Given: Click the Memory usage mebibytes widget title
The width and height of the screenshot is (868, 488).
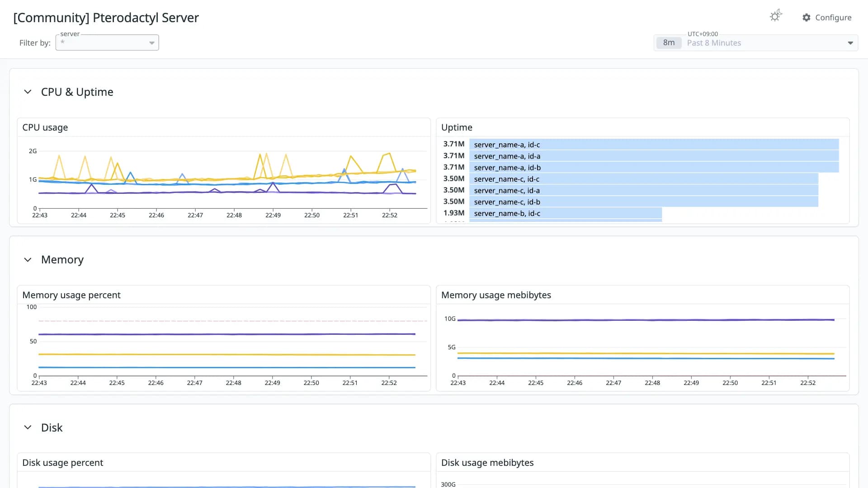Looking at the screenshot, I should [x=496, y=295].
